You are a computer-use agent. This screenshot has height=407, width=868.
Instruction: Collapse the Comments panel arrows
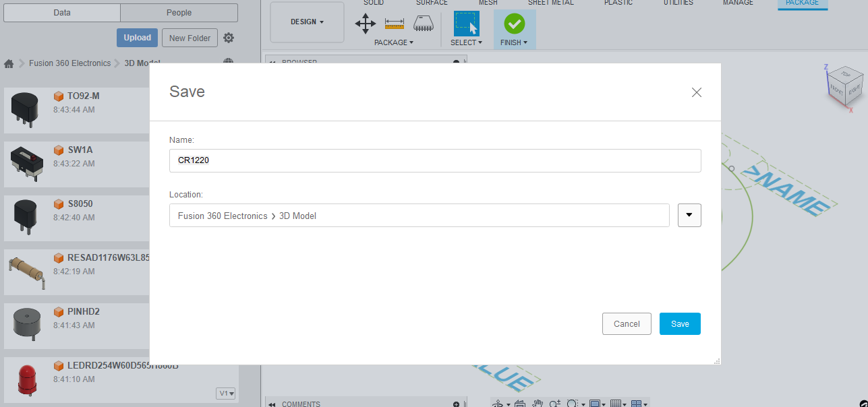click(x=272, y=404)
